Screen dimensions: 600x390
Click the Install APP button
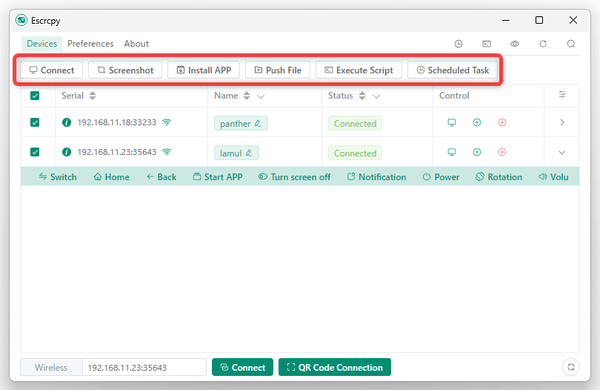pos(204,70)
